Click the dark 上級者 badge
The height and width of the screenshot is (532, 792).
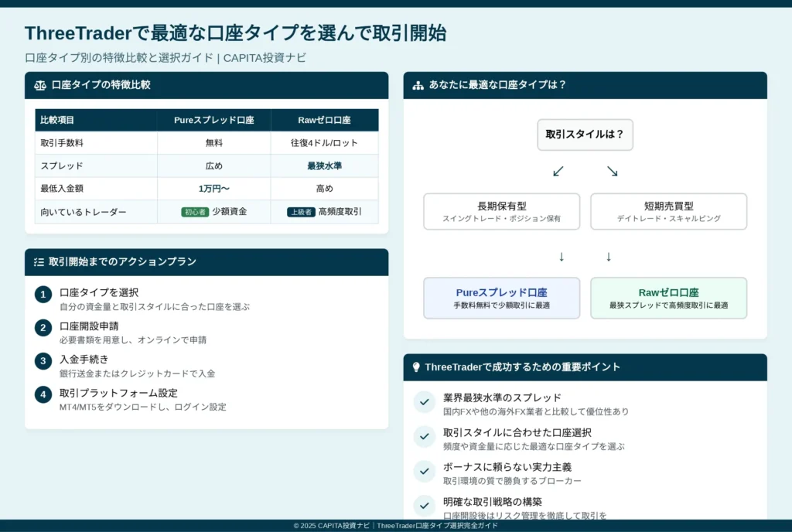click(x=301, y=212)
